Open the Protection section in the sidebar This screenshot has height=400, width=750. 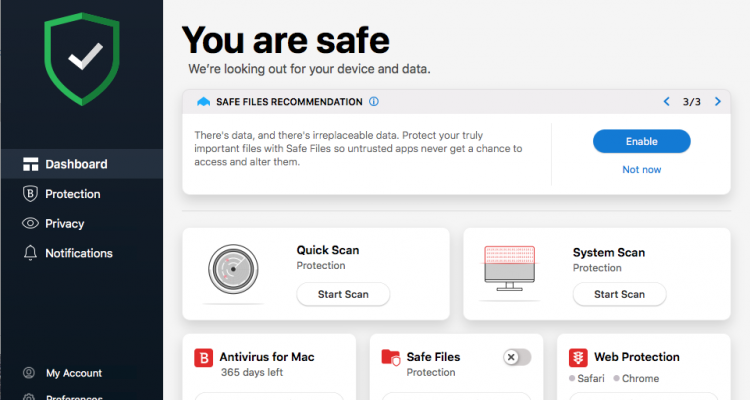click(x=82, y=194)
